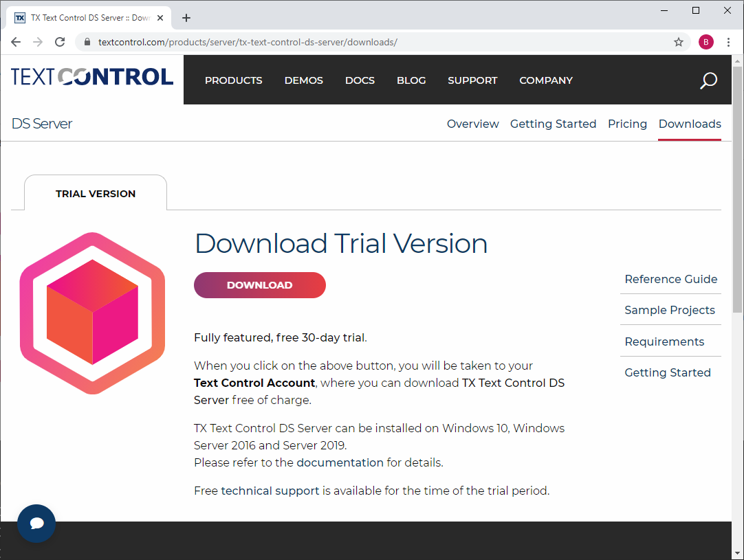Screen dimensions: 744x560
Task: Follow the TX Text Control DS Server link
Action: point(379,391)
